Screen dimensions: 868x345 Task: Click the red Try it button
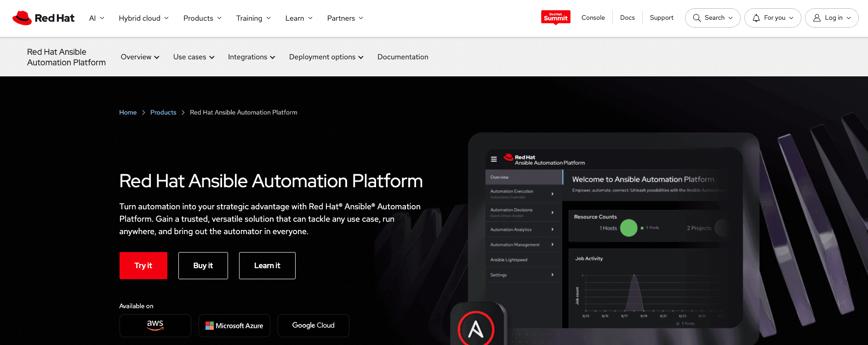(143, 265)
